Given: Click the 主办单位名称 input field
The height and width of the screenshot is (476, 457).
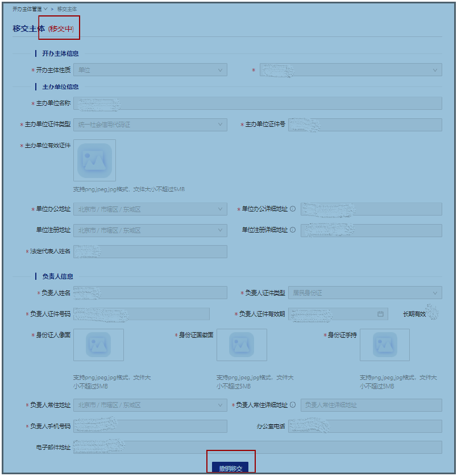Looking at the screenshot, I should [x=257, y=103].
